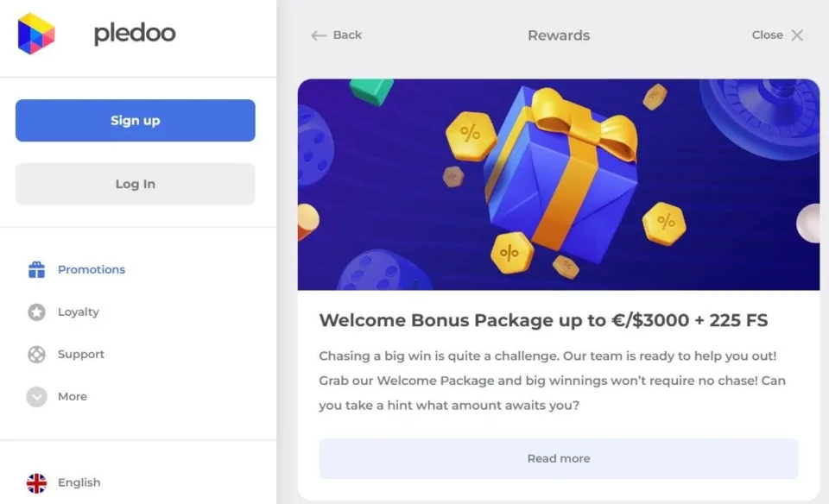This screenshot has width=829, height=504.
Task: Open the Promotions menu item
Action: coord(91,268)
